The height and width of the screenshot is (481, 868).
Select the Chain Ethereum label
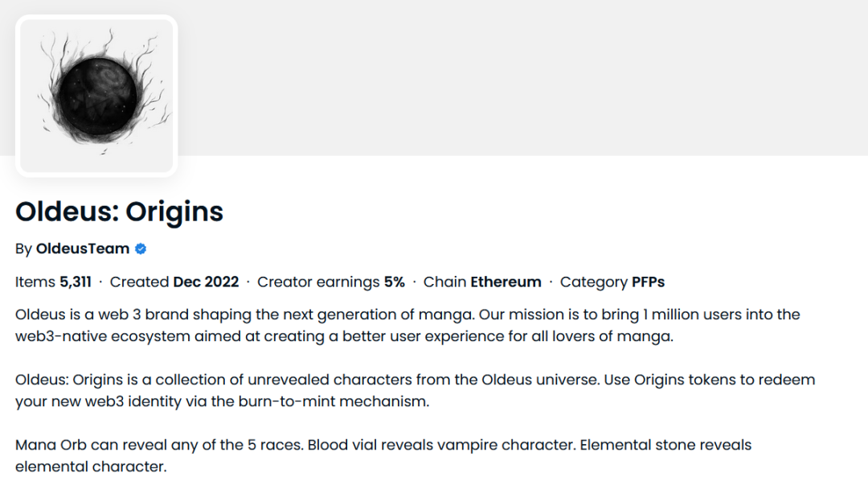click(482, 282)
